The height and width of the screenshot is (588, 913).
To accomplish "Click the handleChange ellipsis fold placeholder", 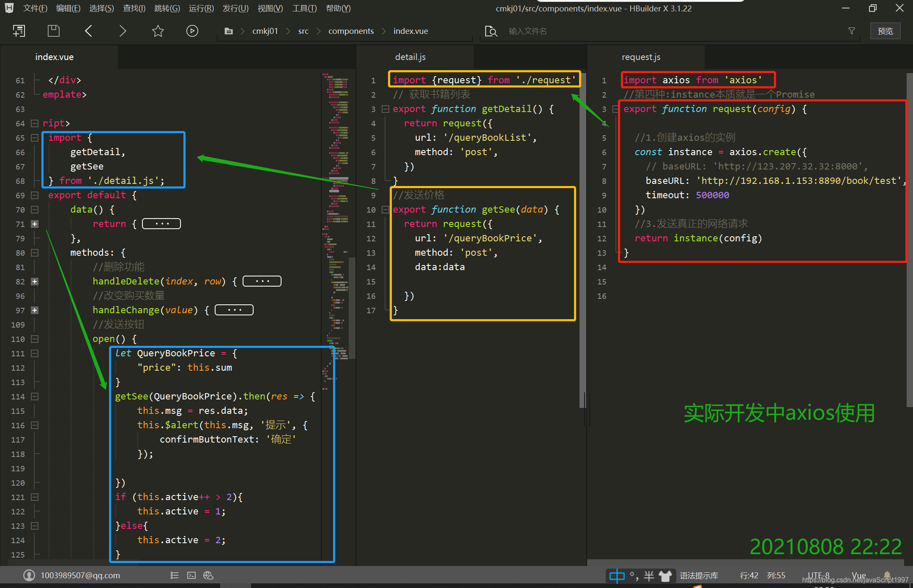I will click(234, 310).
